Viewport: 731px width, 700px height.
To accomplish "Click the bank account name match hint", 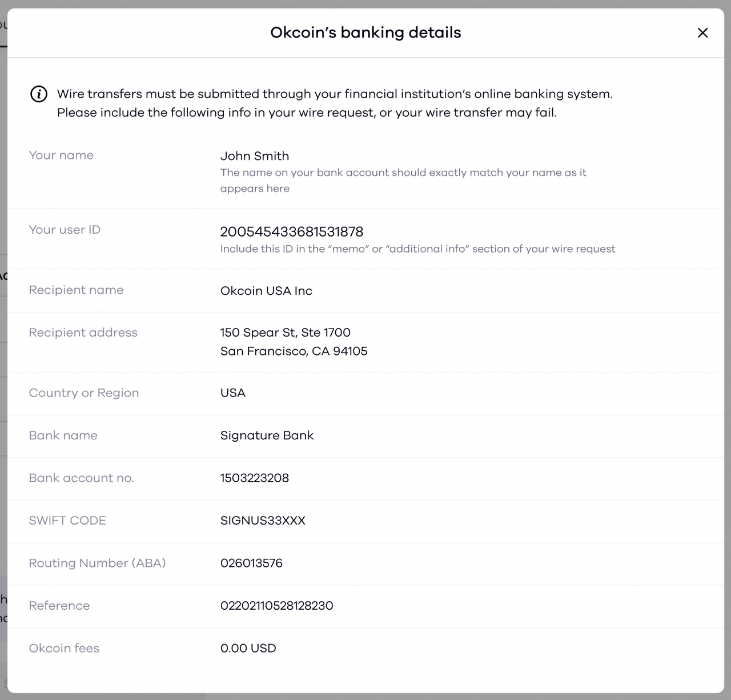I will (x=403, y=181).
